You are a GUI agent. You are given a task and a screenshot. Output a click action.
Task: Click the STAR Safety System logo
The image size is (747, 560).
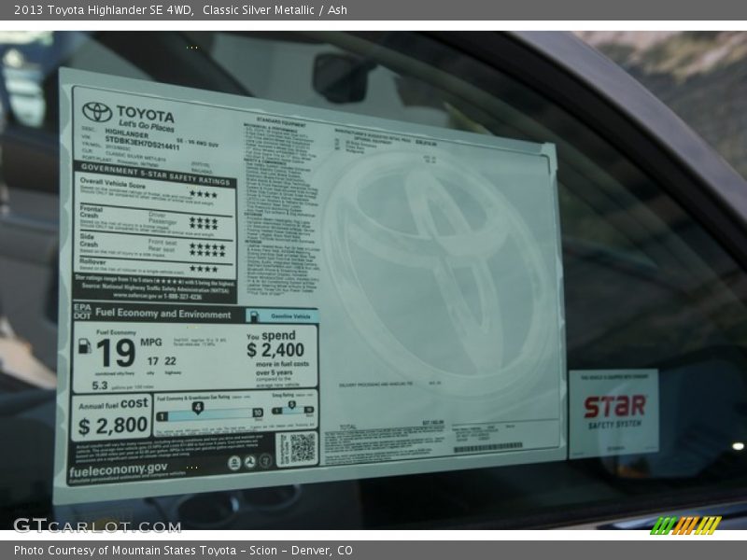pos(615,409)
